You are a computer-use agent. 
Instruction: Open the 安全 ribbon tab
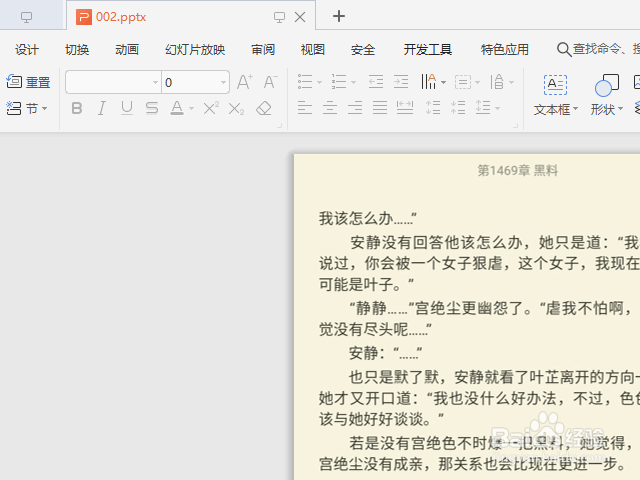point(363,50)
